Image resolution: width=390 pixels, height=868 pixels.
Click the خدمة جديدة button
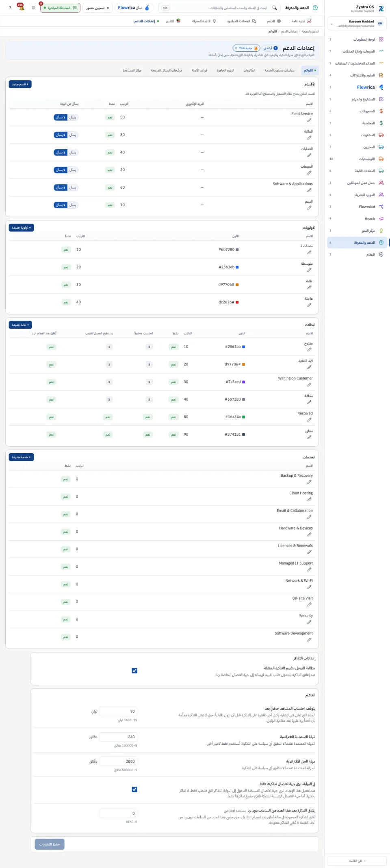21,457
